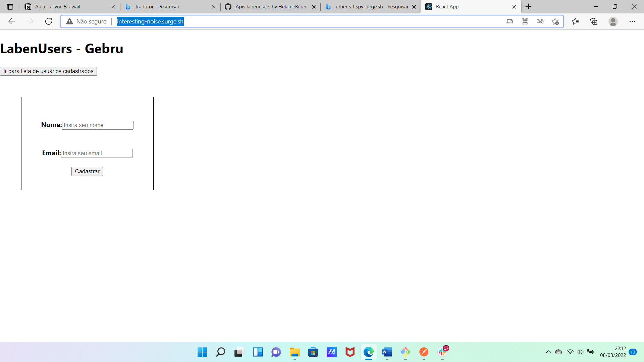The height and width of the screenshot is (362, 644).
Task: Open the browser profile avatar
Action: click(613, 21)
